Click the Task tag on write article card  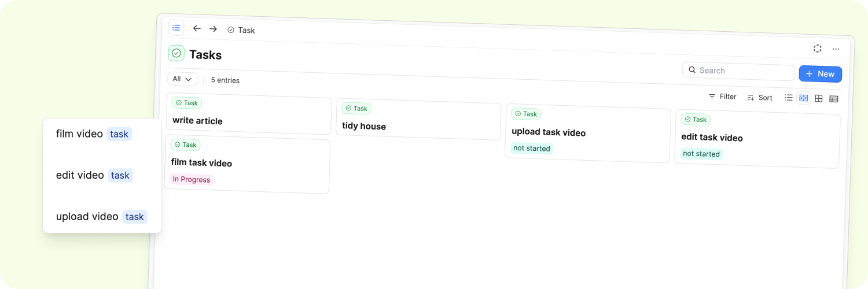pyautogui.click(x=187, y=103)
